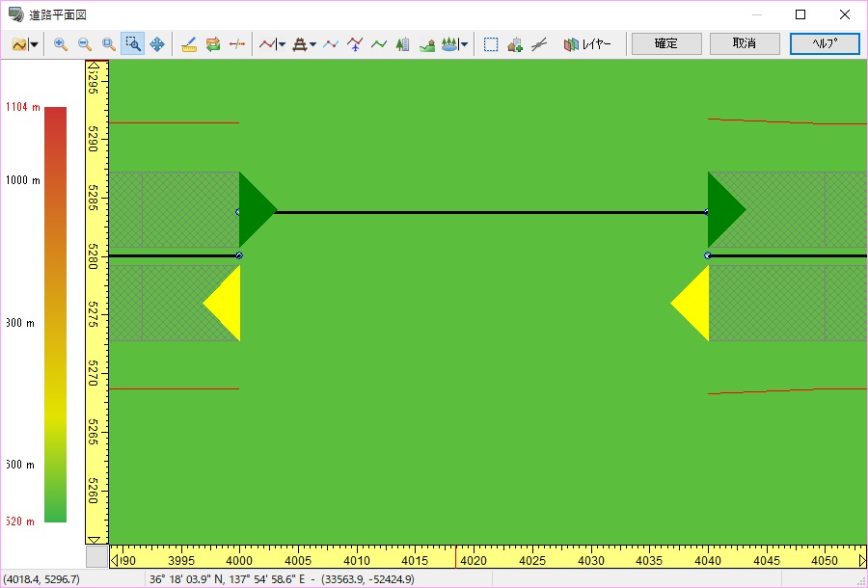Select the upper left dark green triangle marker
This screenshot has width=868, height=588.
pos(258,209)
